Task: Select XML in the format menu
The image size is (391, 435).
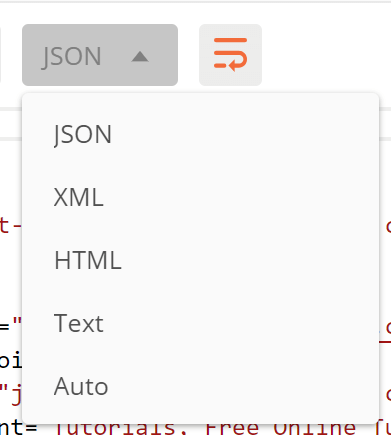Action: point(200,197)
